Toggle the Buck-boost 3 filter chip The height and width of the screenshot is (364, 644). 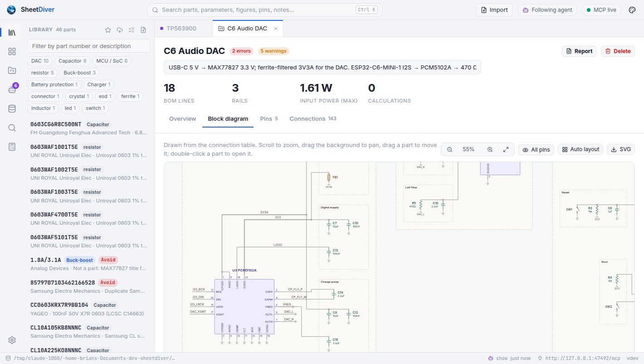[79, 73]
